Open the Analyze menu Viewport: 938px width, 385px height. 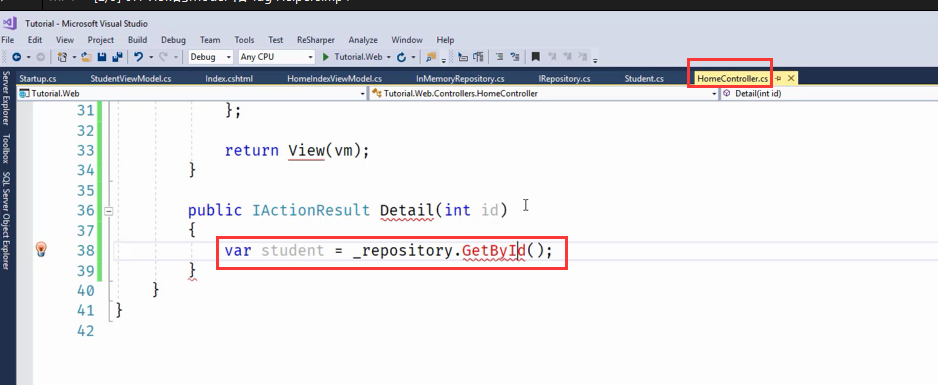pos(363,40)
